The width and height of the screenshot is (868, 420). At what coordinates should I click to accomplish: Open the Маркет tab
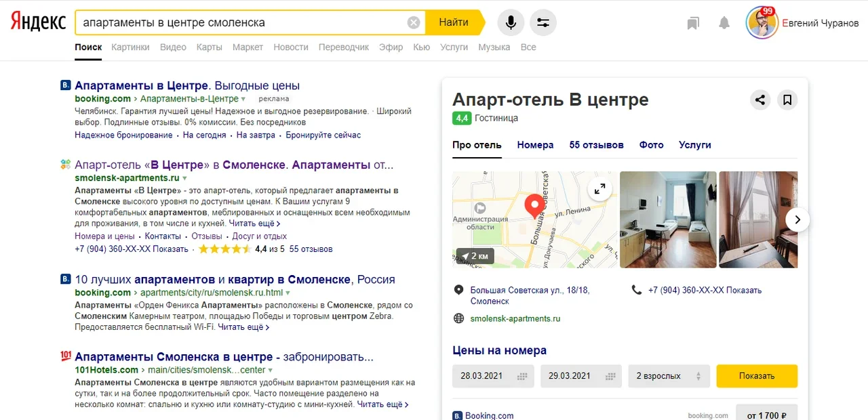[x=248, y=47]
